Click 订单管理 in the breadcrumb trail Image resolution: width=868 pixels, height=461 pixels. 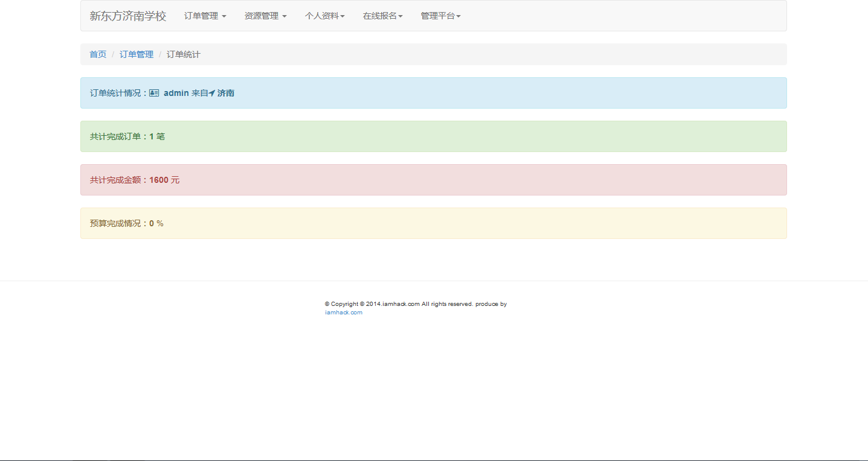point(137,54)
